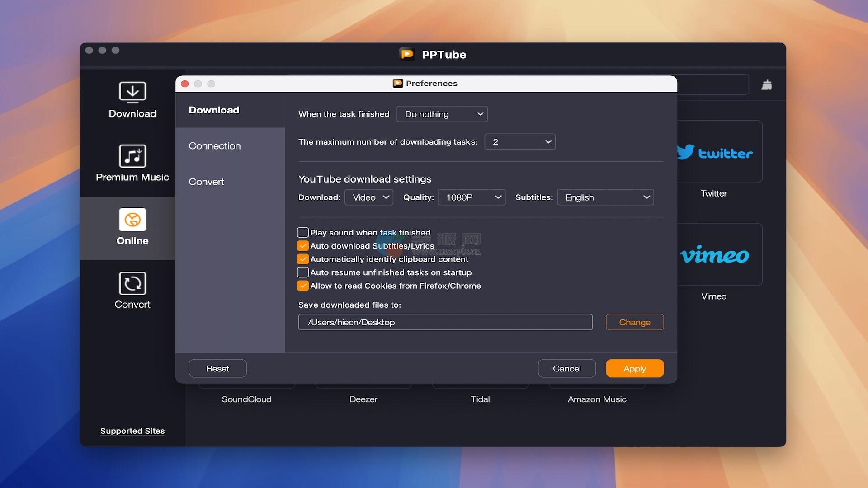Enable Play sound when task finished
868x488 pixels.
point(303,232)
